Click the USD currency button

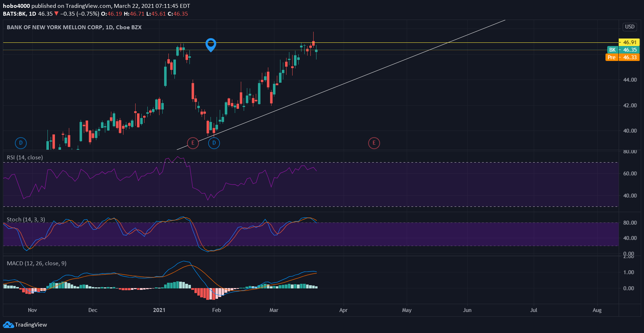click(x=630, y=27)
